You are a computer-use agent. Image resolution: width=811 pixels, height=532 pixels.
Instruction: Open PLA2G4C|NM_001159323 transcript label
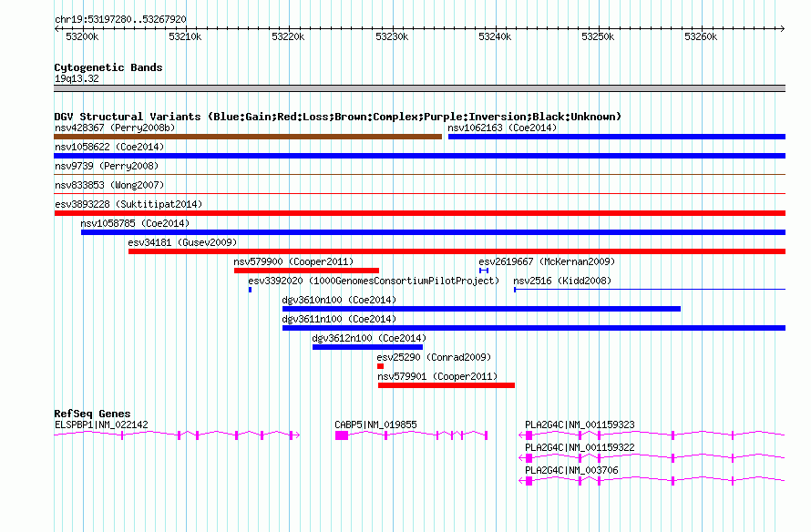pos(580,425)
